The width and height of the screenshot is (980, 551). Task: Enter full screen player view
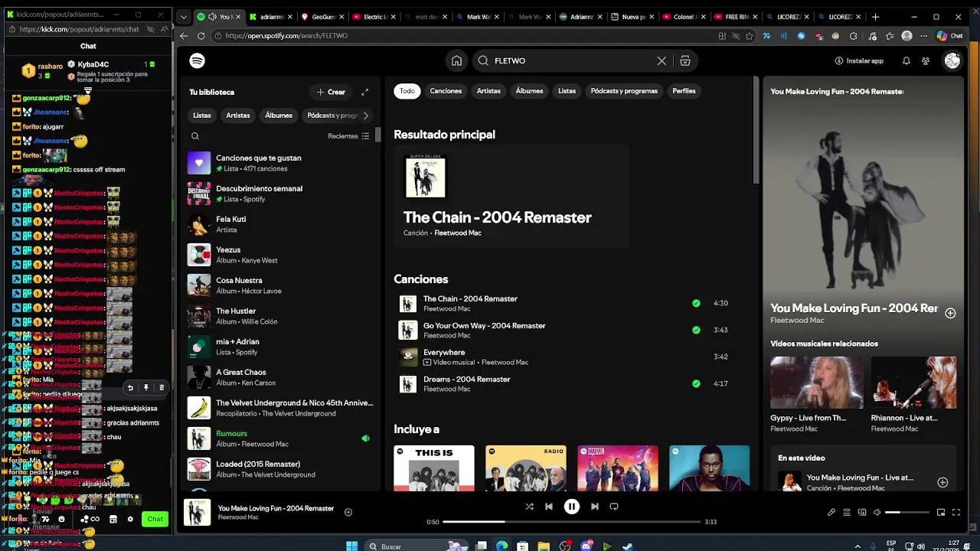(956, 512)
